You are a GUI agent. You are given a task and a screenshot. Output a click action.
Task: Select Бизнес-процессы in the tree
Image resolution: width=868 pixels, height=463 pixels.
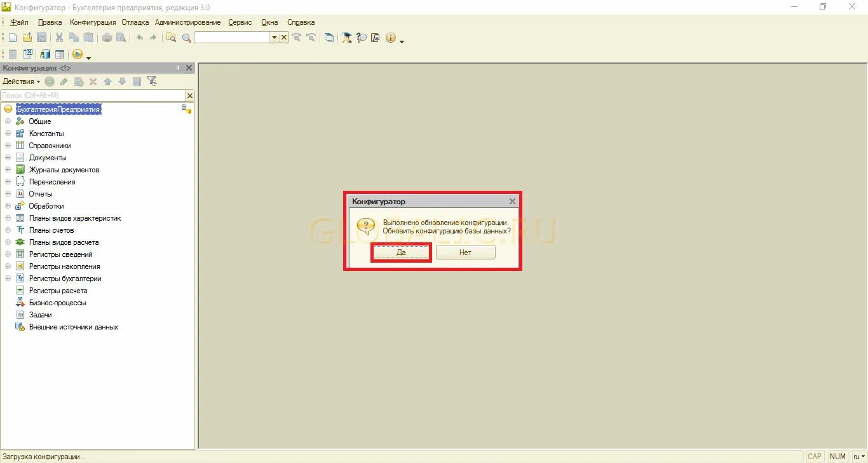57,303
